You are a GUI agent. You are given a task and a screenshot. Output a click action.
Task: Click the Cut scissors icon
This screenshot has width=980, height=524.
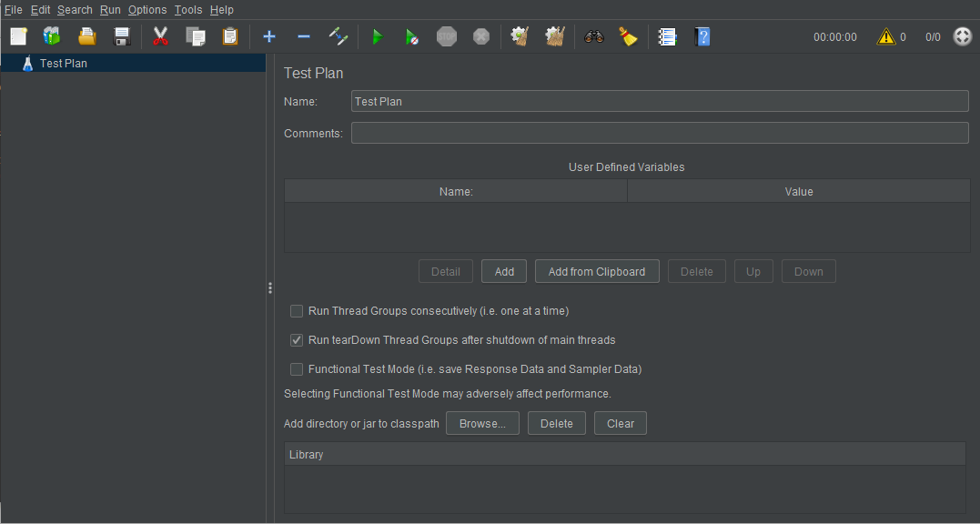(161, 37)
